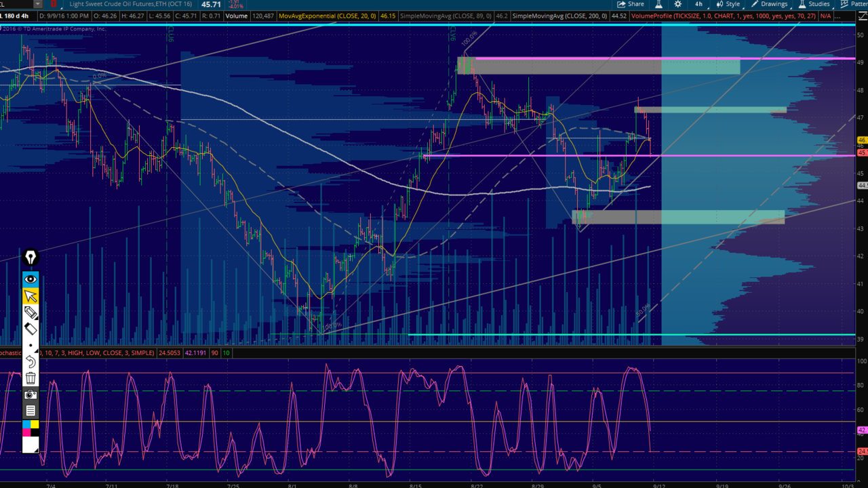868x488 pixels.
Task: Take a snapshot with the camera icon
Action: (31, 394)
